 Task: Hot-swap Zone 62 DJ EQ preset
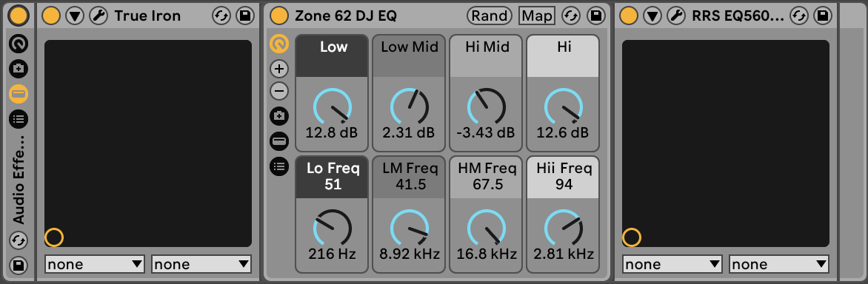pyautogui.click(x=571, y=16)
